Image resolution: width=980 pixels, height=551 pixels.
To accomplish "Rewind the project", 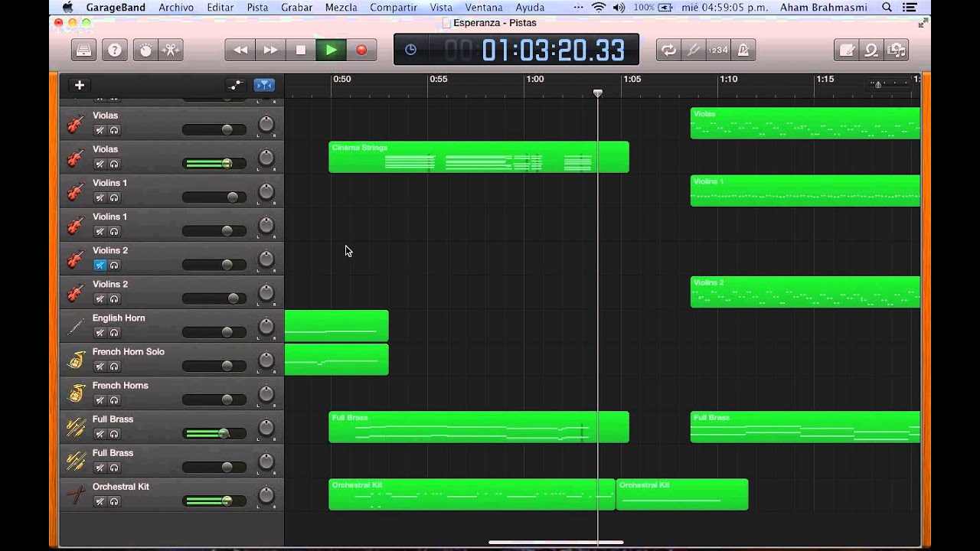I will [x=240, y=50].
